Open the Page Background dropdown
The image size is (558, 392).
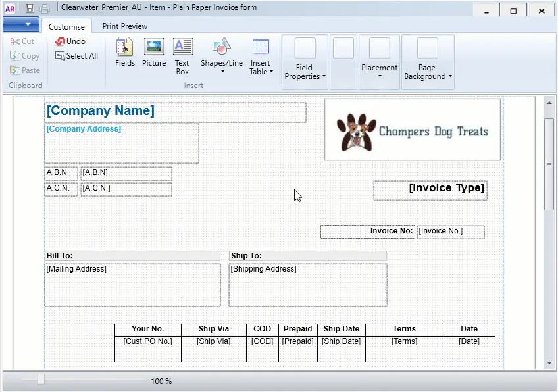(428, 61)
